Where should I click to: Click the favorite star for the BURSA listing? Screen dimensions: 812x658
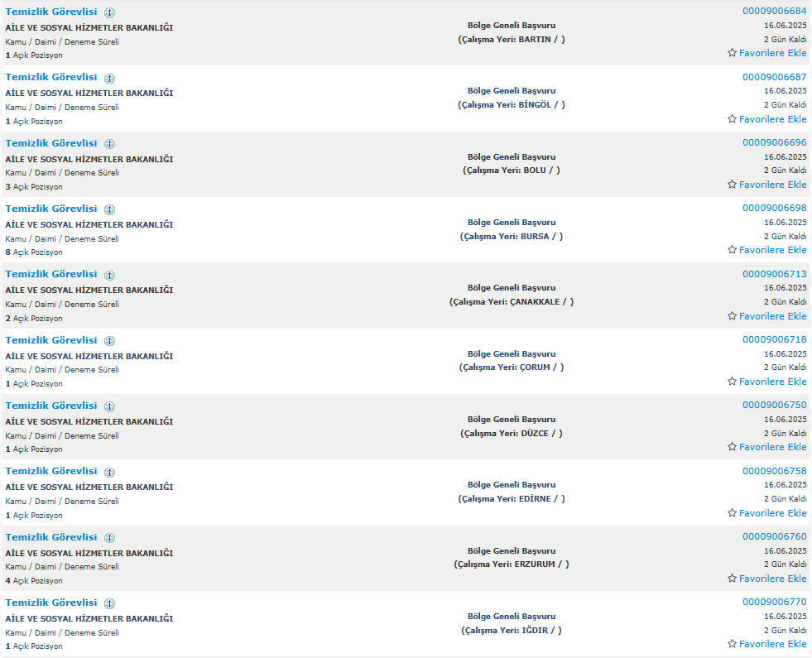point(732,250)
